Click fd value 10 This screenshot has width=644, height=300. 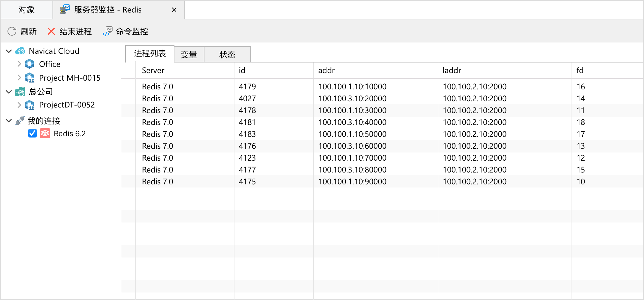pyautogui.click(x=581, y=182)
